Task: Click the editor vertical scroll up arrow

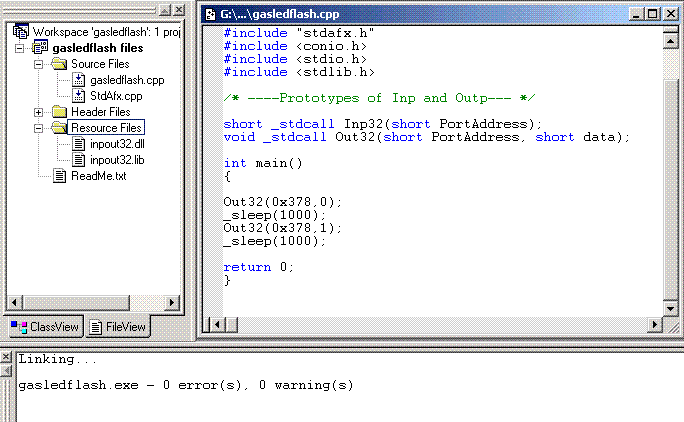Action: click(670, 41)
